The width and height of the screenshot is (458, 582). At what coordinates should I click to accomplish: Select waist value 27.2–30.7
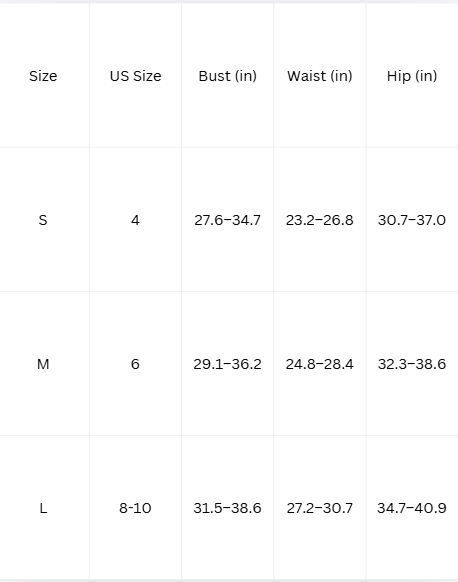pos(320,508)
